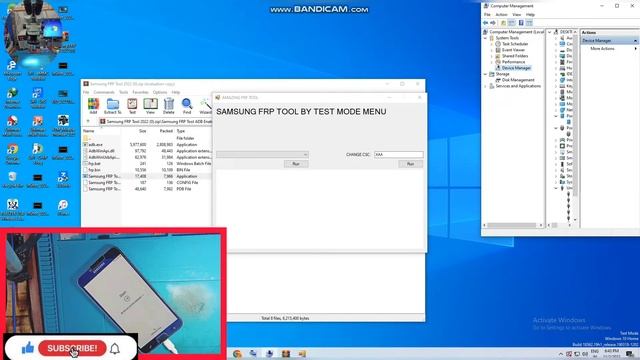This screenshot has height=360, width=640.
Task: Open Options menu in WinRAR
Action: coord(160,92)
